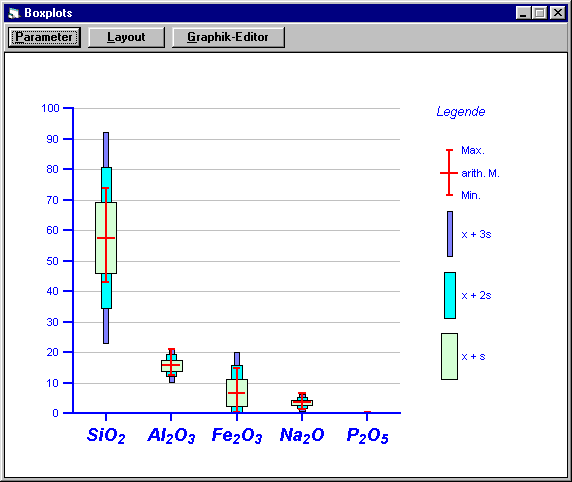Image resolution: width=572 pixels, height=482 pixels.
Task: Click the cyan x + 2s legend swatch
Action: click(x=450, y=295)
